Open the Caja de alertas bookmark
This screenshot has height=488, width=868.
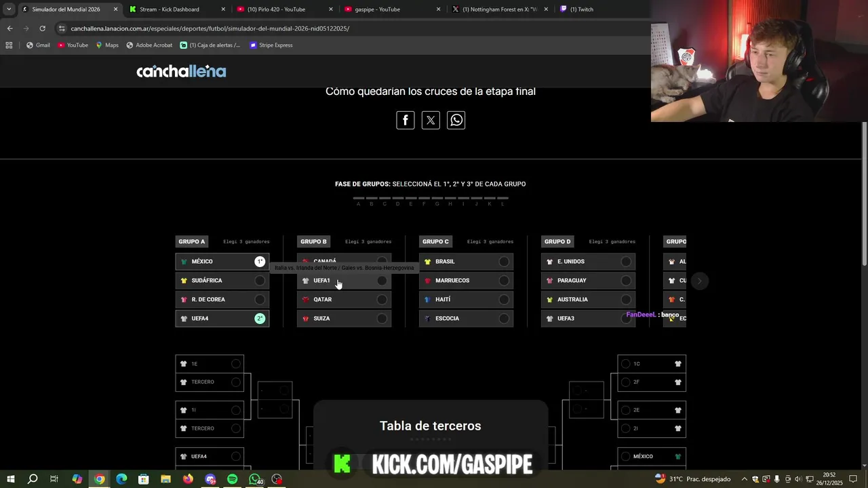point(210,45)
